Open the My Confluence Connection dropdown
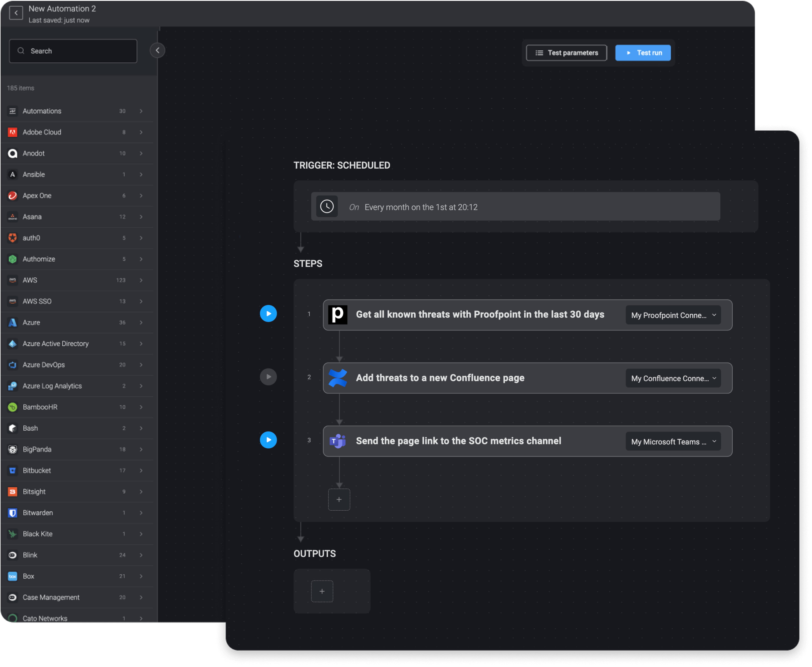The height and width of the screenshot is (667, 812). click(673, 378)
